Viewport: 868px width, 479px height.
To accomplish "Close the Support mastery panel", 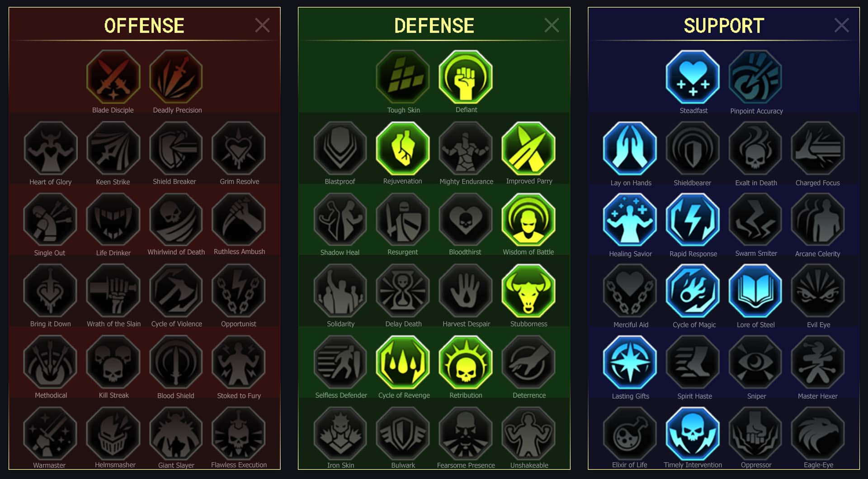I will click(x=841, y=25).
